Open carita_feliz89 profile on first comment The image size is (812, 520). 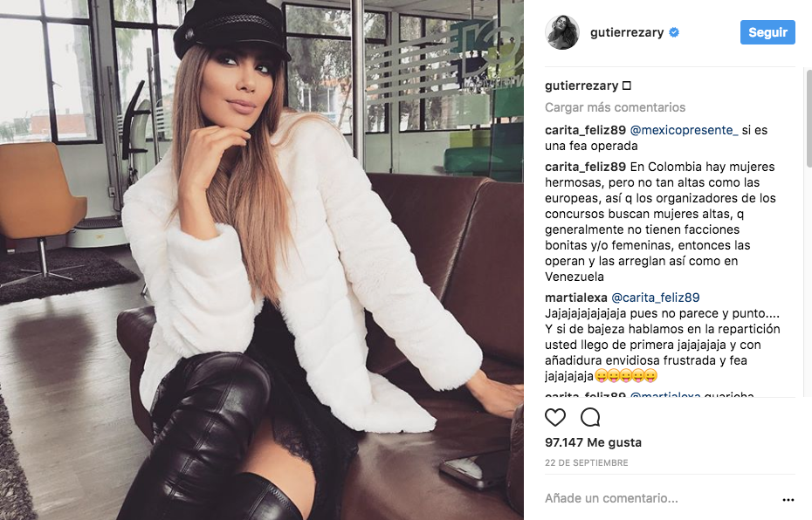tap(585, 130)
